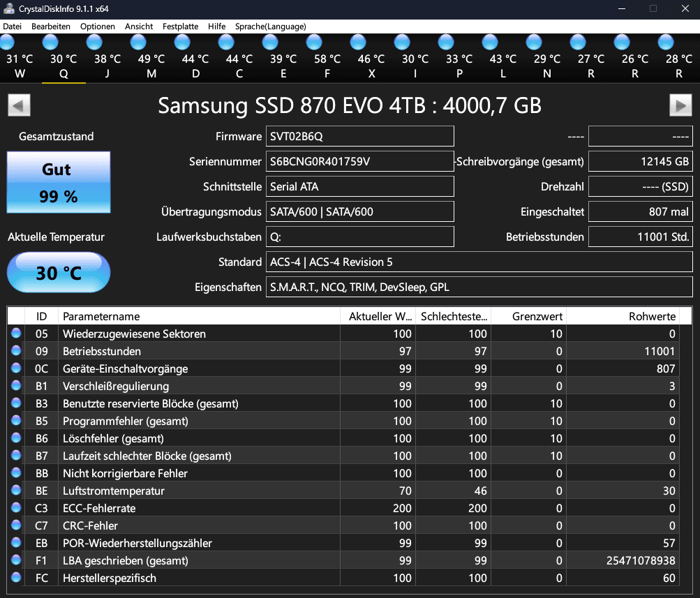This screenshot has height=598, width=700.
Task: Select drive L at 43 °C
Action: click(503, 58)
